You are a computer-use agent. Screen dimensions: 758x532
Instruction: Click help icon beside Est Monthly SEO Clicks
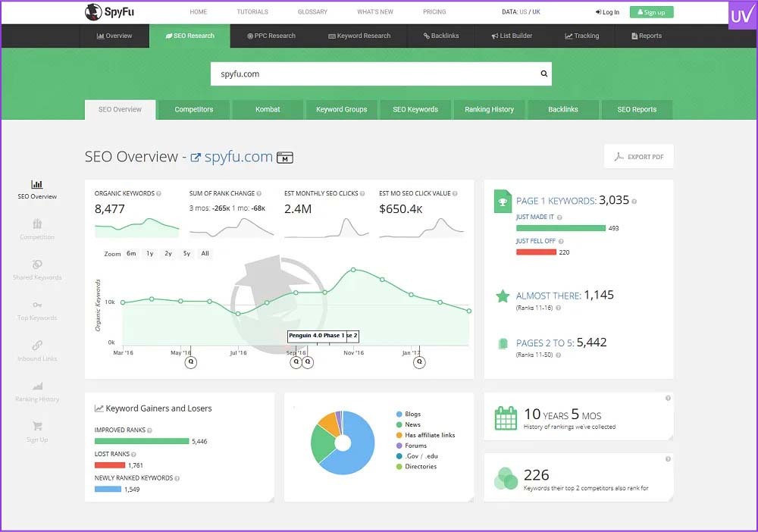point(362,194)
